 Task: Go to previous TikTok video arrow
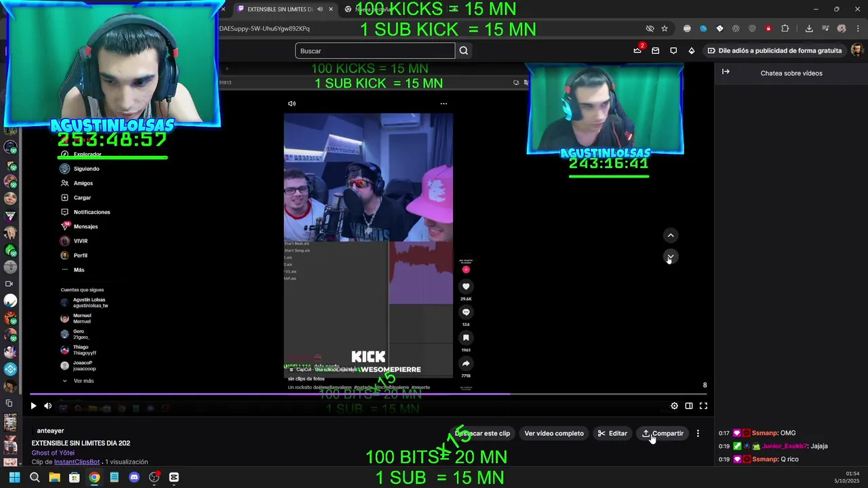[671, 235]
